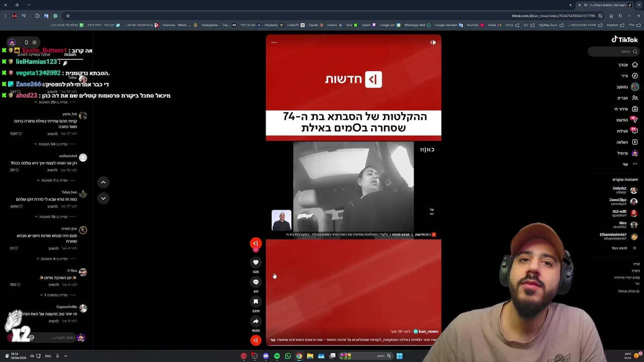The width and height of the screenshot is (644, 362).
Task: Open the TikTok Home icon in sidebar
Action: tap(635, 65)
